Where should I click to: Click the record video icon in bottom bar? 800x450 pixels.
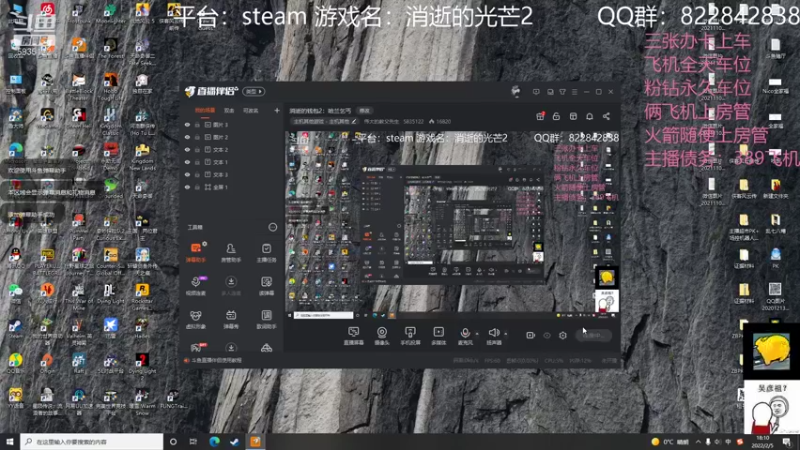tap(531, 335)
